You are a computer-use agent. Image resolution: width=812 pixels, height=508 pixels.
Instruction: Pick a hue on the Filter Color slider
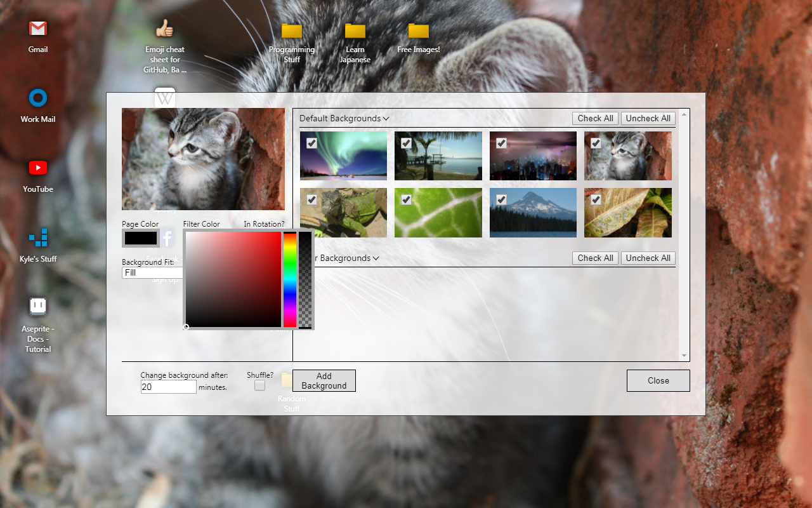[290, 279]
